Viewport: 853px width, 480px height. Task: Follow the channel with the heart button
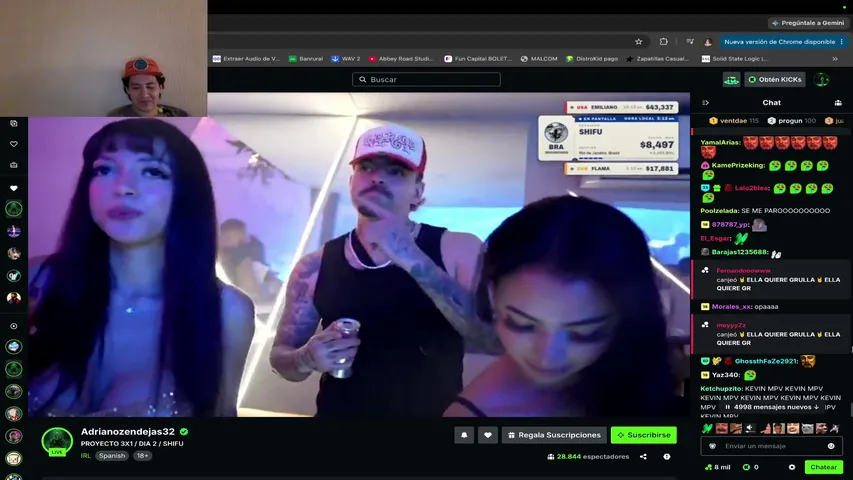487,435
